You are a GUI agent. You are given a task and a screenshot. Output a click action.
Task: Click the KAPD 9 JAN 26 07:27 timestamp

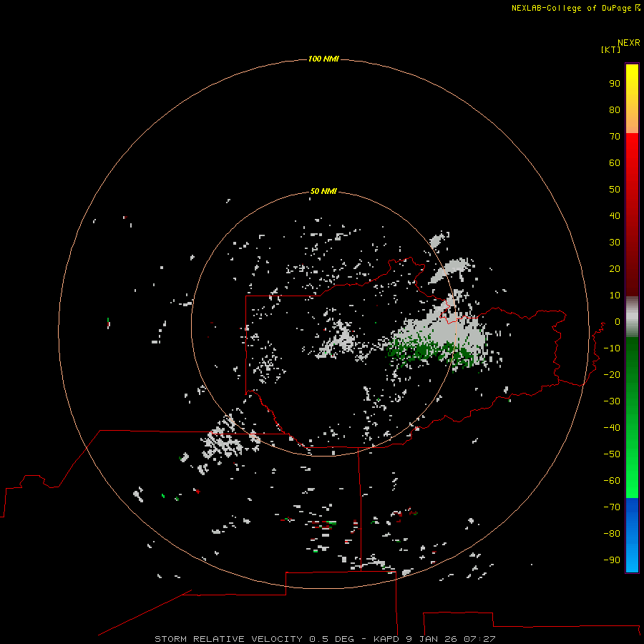(434, 639)
